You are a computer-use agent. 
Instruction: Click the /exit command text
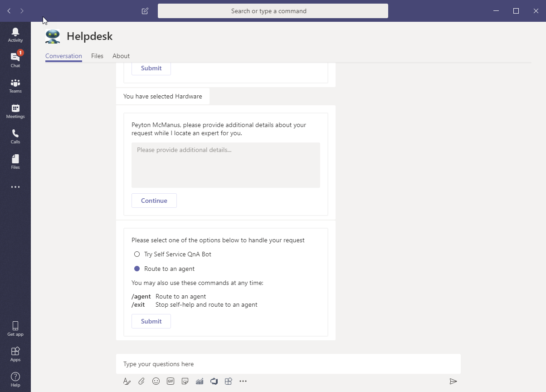(138, 304)
